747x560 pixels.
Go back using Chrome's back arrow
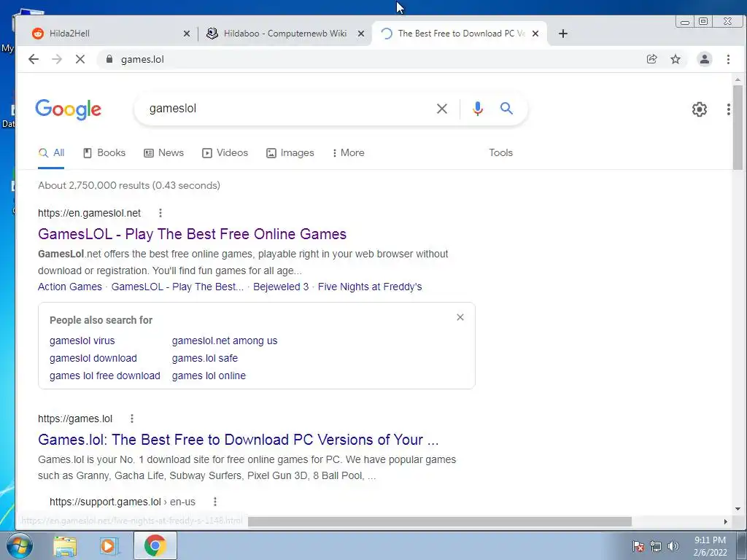click(34, 59)
